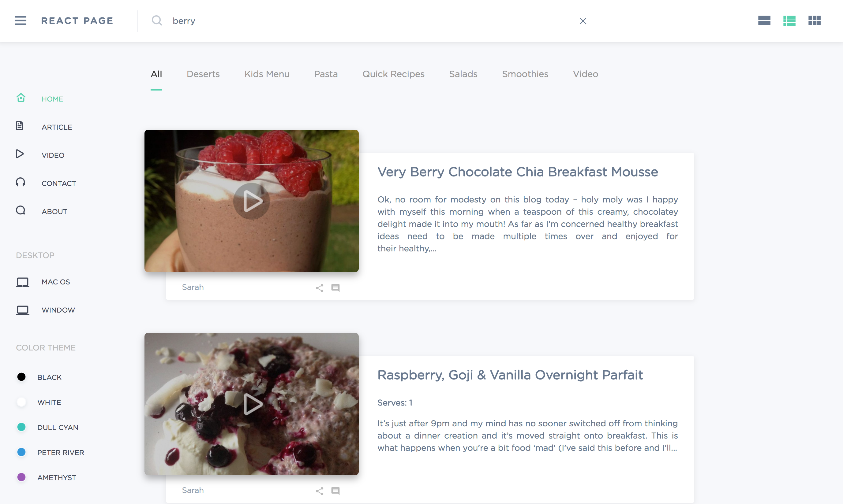Open the Raspberry, Goji & Vanilla Parfait title

[x=510, y=375]
